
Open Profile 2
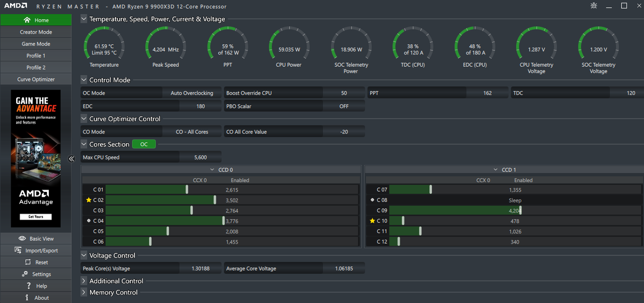36,67
